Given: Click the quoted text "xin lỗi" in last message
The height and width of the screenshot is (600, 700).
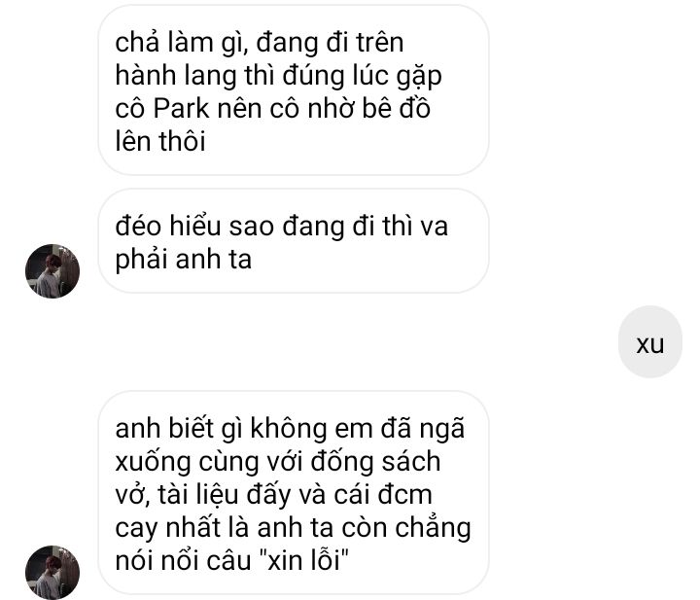Looking at the screenshot, I should tap(303, 560).
